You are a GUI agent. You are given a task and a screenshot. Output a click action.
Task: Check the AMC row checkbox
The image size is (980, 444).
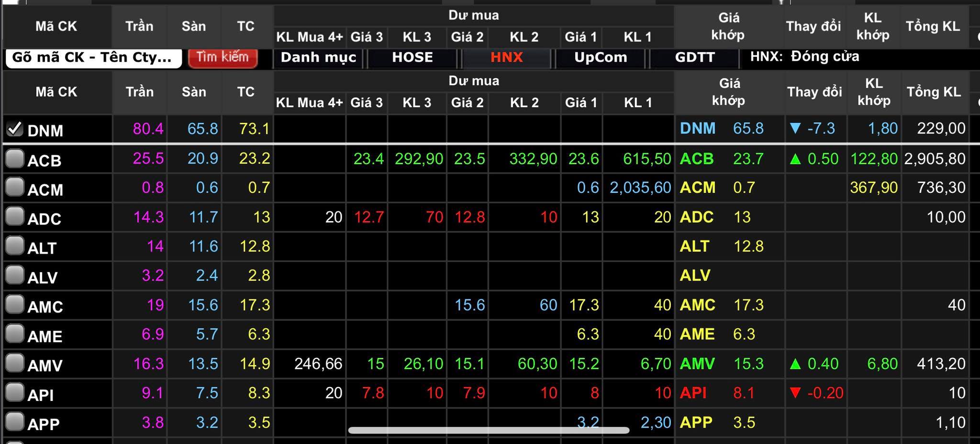click(x=15, y=305)
